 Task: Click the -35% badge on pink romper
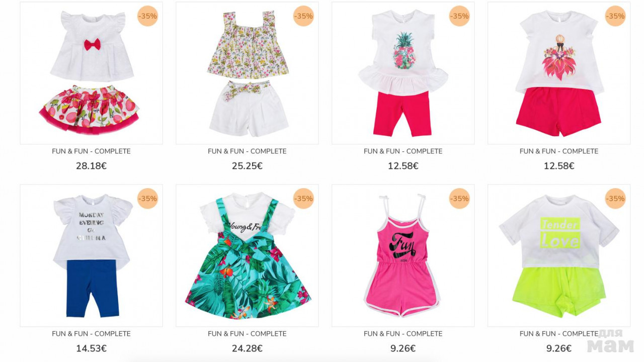459,199
